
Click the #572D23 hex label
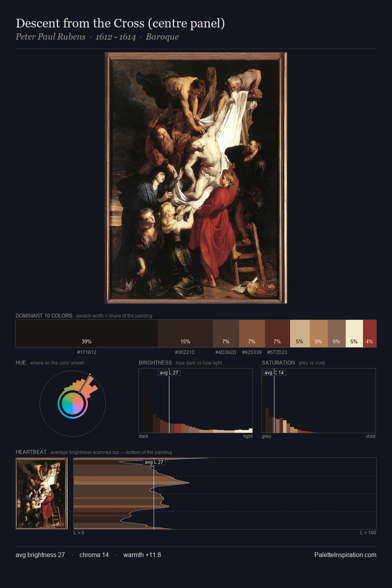pyautogui.click(x=277, y=352)
